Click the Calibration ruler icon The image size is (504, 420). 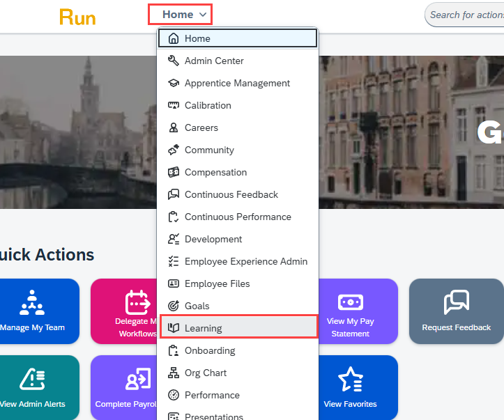coord(174,105)
